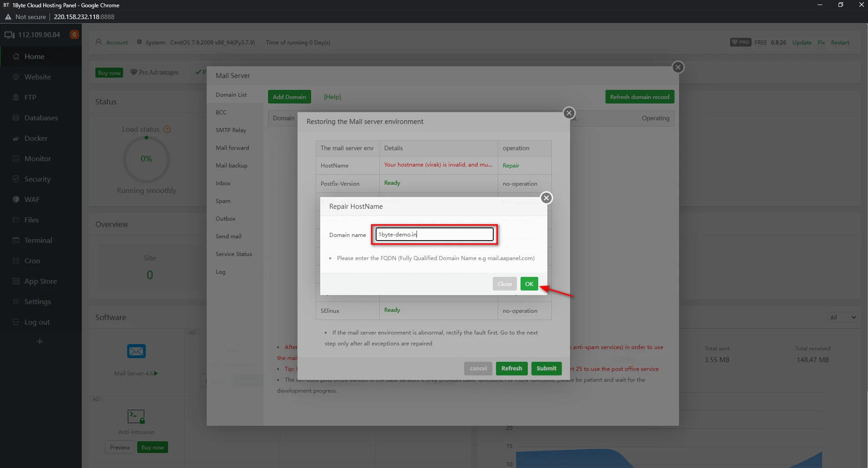Click the cancel button
The width and height of the screenshot is (868, 468).
point(478,368)
